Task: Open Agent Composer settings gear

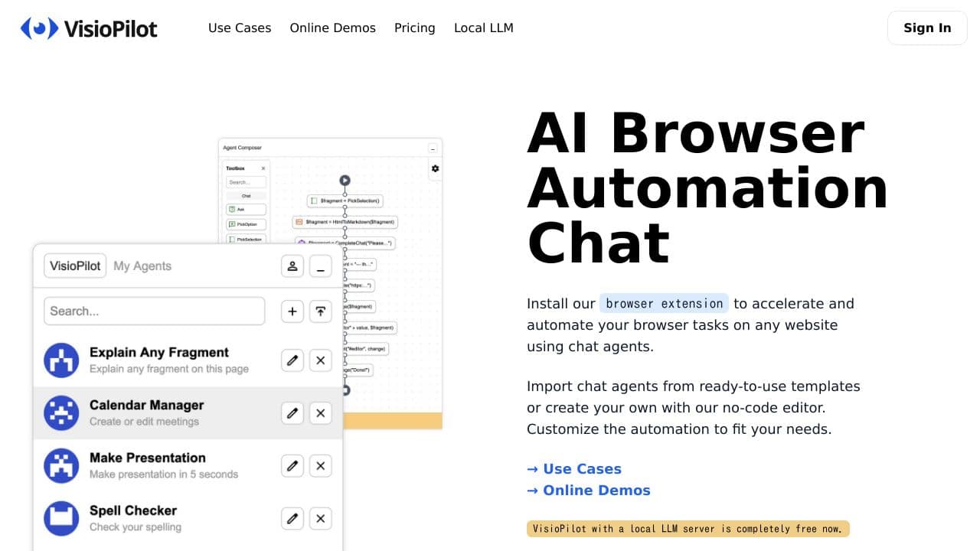Action: click(435, 168)
